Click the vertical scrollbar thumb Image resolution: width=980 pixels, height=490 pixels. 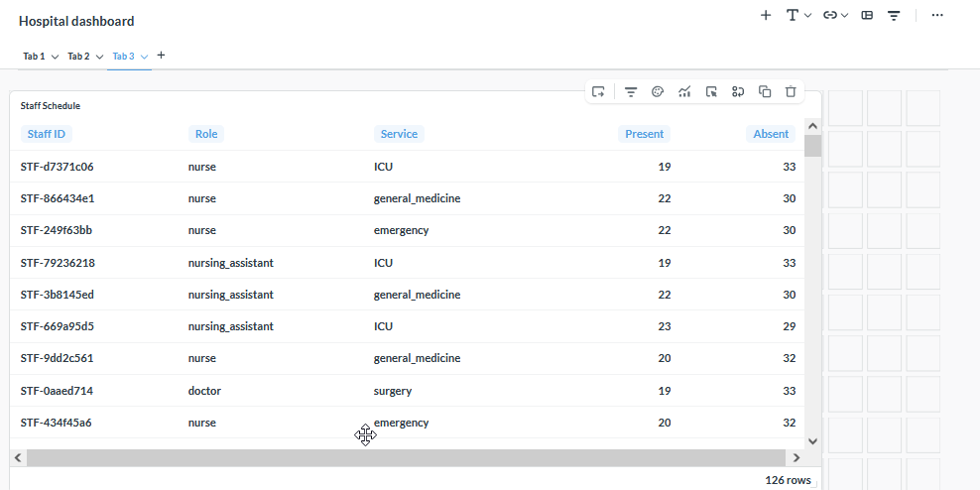click(x=812, y=146)
